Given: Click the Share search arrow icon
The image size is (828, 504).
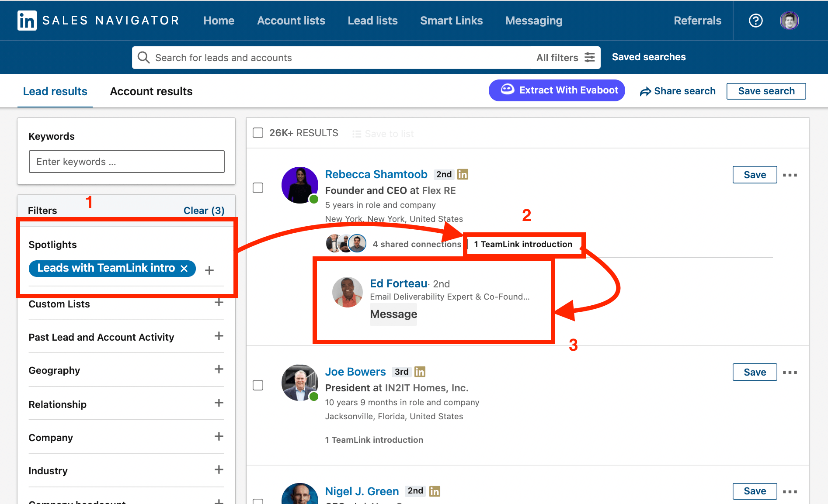Looking at the screenshot, I should 645,91.
